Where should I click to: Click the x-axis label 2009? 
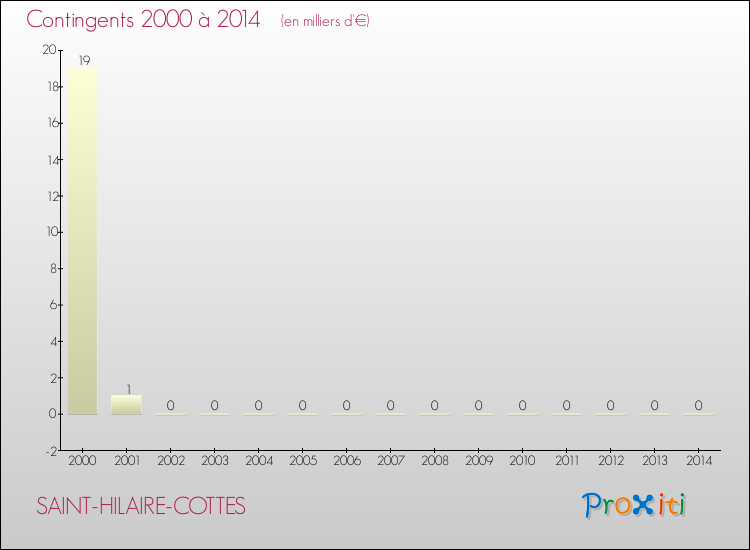pos(479,461)
